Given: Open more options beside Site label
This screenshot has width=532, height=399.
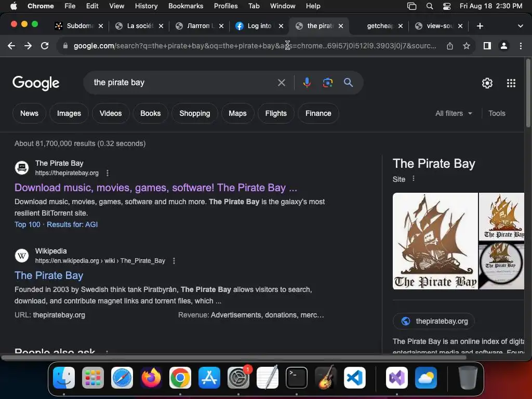Looking at the screenshot, I should [413, 179].
